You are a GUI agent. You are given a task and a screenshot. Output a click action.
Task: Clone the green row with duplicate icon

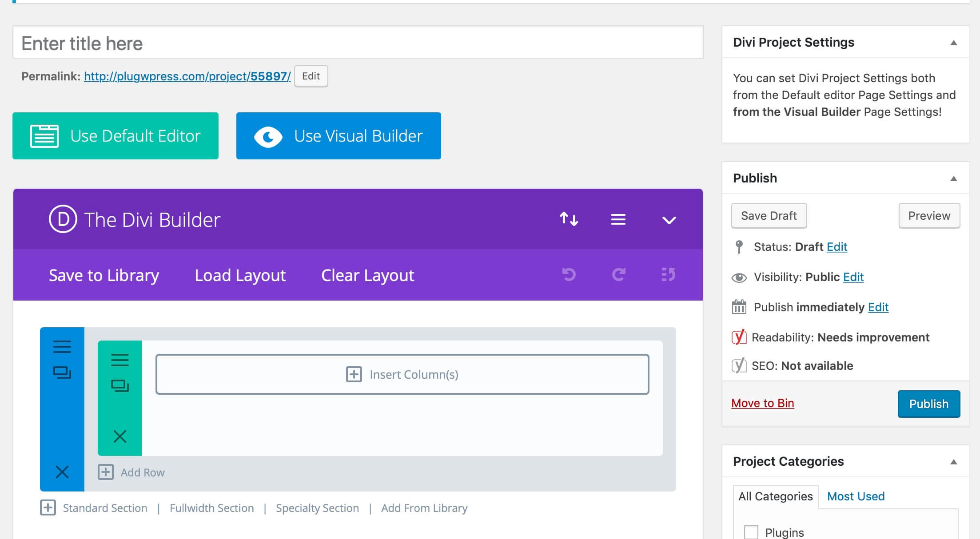120,385
